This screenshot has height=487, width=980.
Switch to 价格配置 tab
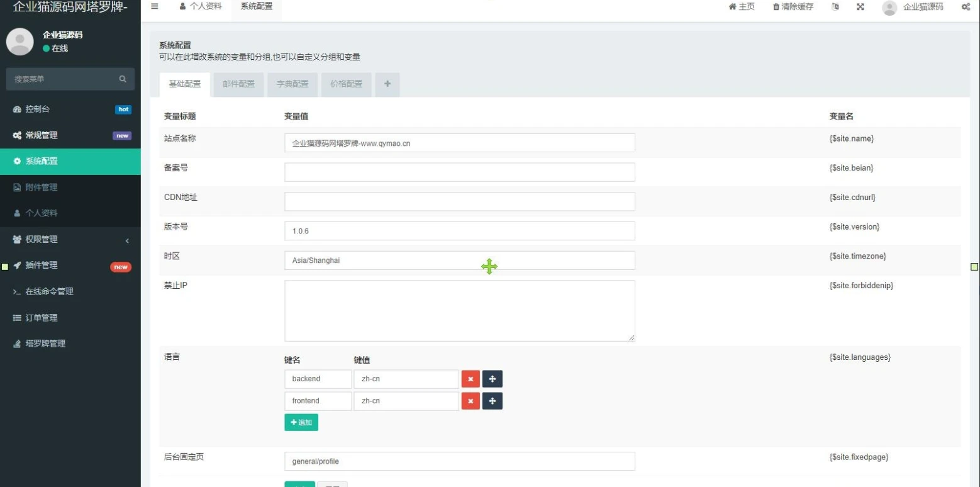(347, 84)
